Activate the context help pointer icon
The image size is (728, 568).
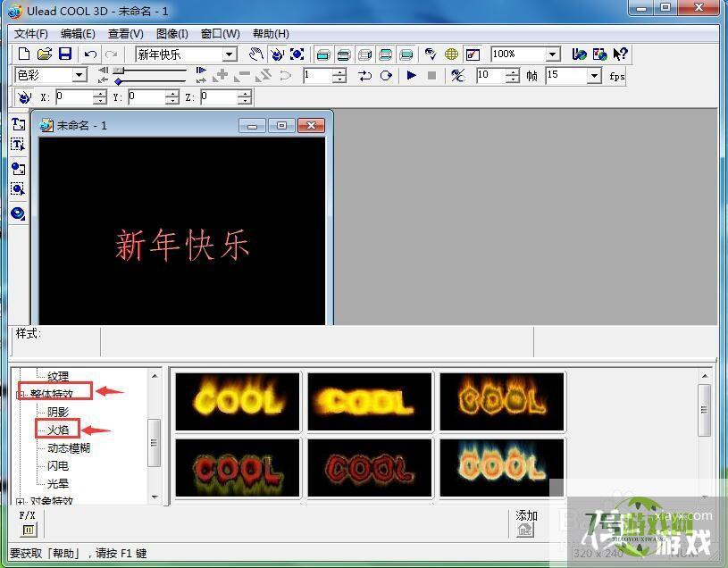(x=620, y=54)
